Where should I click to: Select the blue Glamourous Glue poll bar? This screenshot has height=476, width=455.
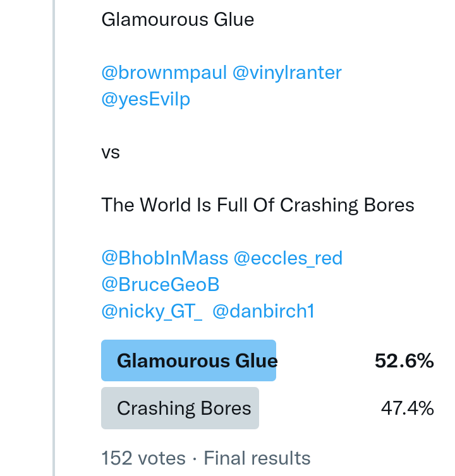(188, 360)
